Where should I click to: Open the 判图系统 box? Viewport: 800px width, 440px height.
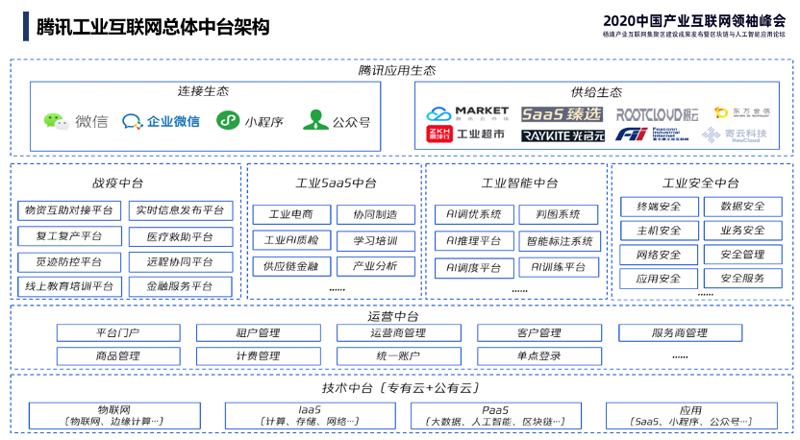[558, 214]
